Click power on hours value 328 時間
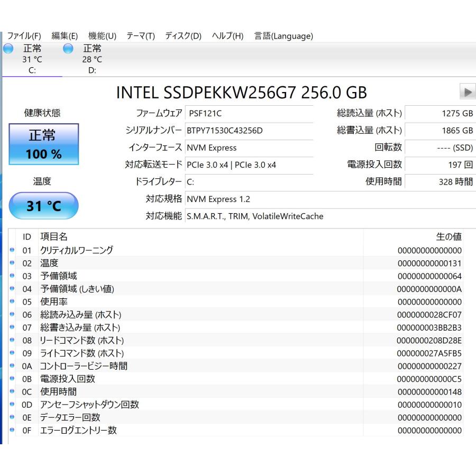Screen dimensions: 476x476 (440, 182)
